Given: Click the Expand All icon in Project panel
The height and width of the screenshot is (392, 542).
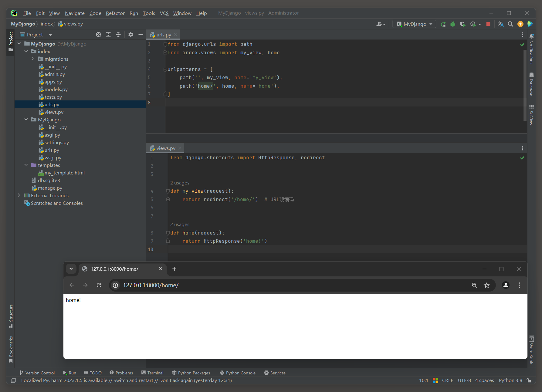Looking at the screenshot, I should (x=108, y=35).
